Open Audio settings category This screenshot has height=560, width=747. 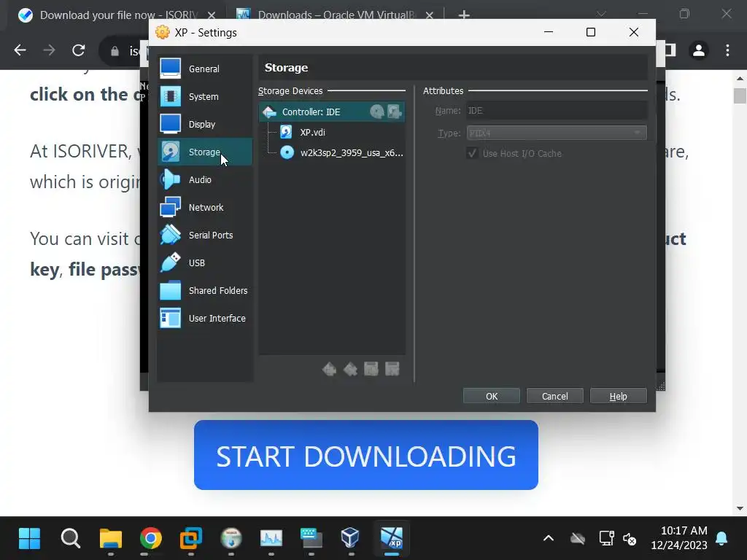point(205,179)
